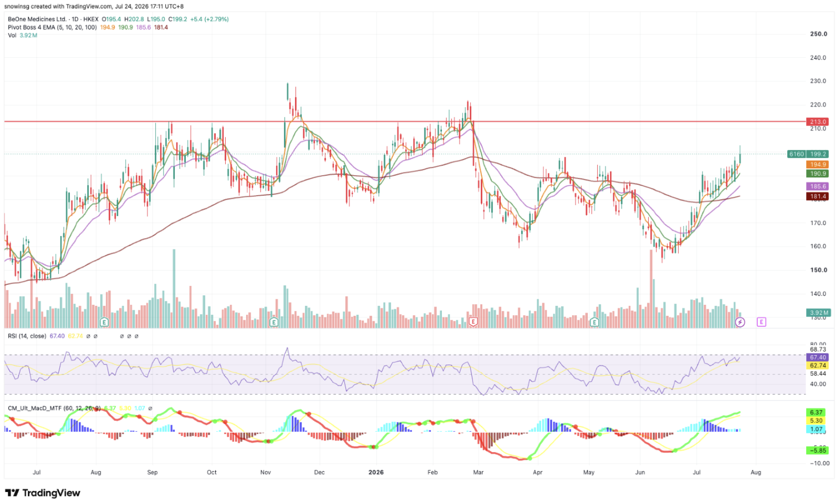This screenshot has width=837, height=504.
Task: Select the 2026 label on the time axis
Action: pos(376,472)
